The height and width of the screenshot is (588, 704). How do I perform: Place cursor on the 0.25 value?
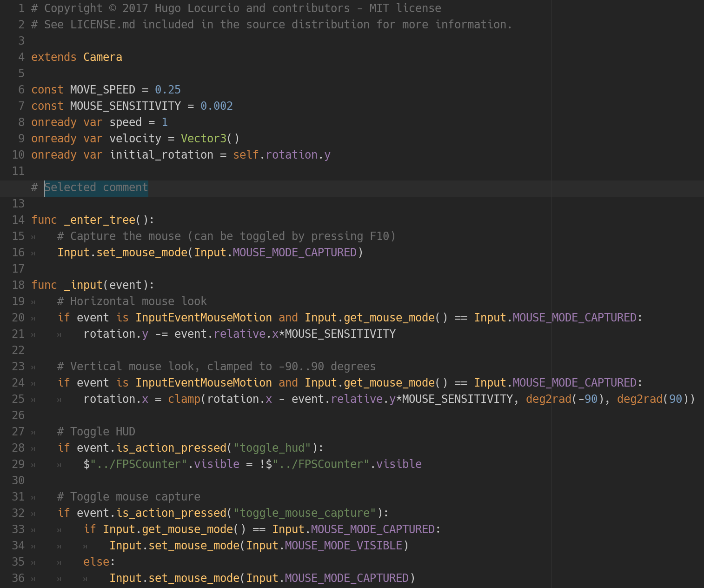pyautogui.click(x=167, y=90)
